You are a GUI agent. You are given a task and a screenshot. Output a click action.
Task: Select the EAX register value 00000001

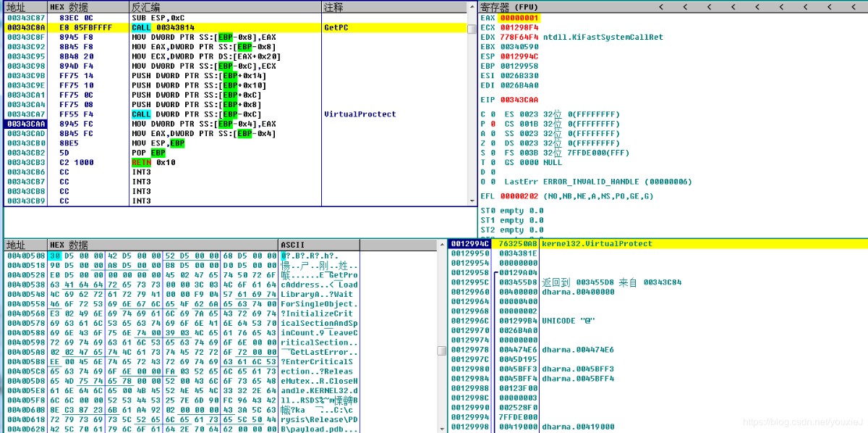(519, 17)
